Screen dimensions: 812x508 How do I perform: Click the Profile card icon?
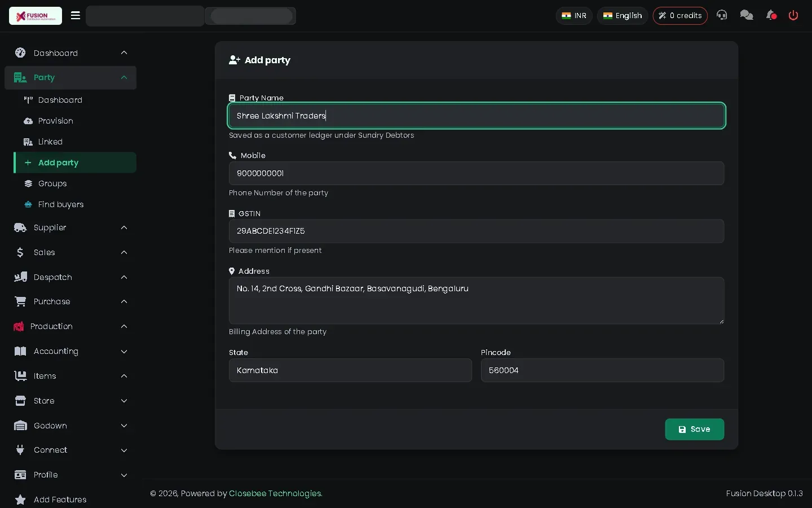pyautogui.click(x=20, y=475)
